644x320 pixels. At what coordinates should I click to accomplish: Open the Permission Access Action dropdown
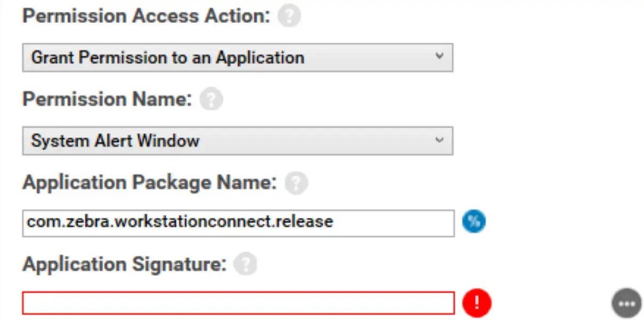[237, 58]
